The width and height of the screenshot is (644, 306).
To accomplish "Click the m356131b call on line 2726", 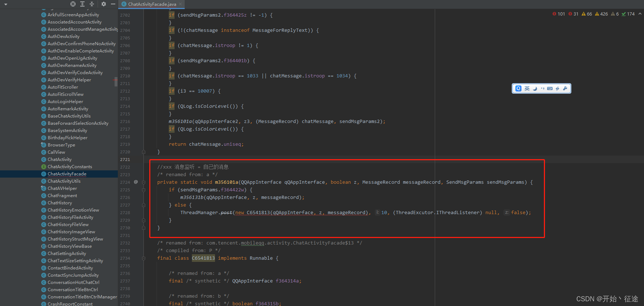I will click(x=192, y=197).
